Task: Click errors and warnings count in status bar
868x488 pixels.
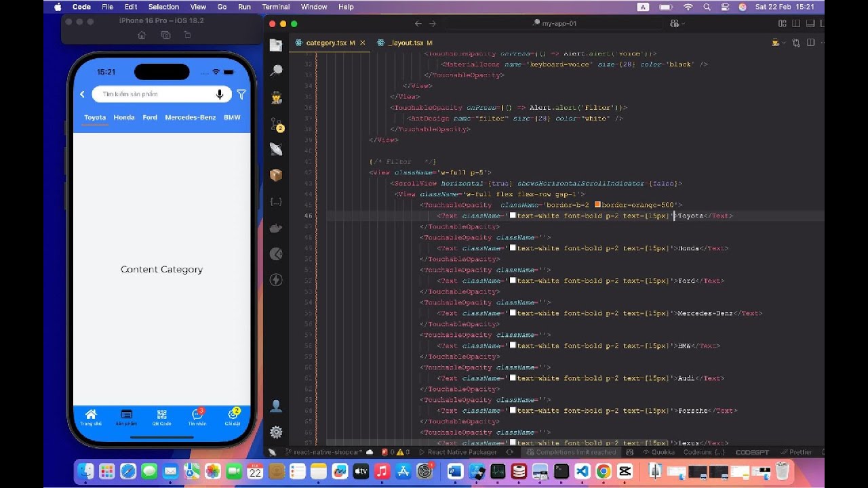Action: [395, 452]
